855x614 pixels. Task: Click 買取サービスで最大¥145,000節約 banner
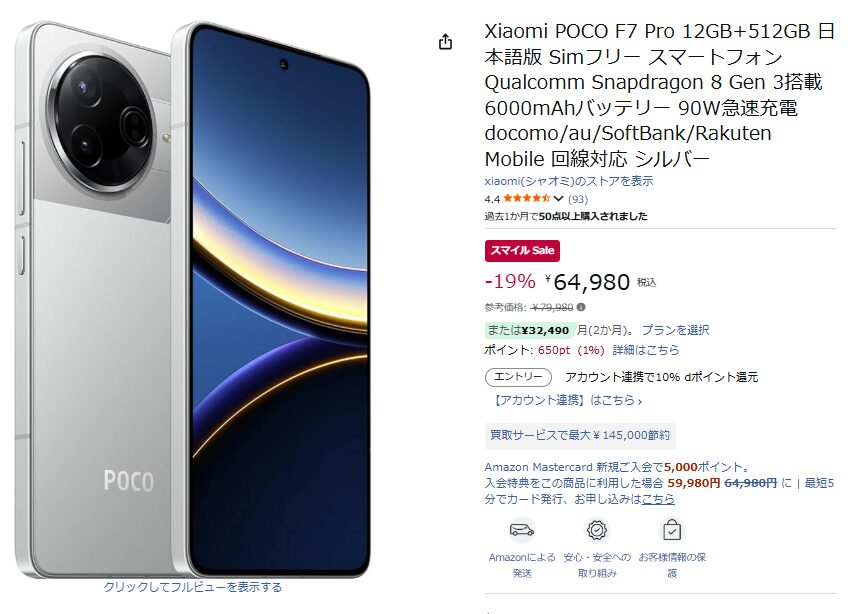tap(580, 435)
